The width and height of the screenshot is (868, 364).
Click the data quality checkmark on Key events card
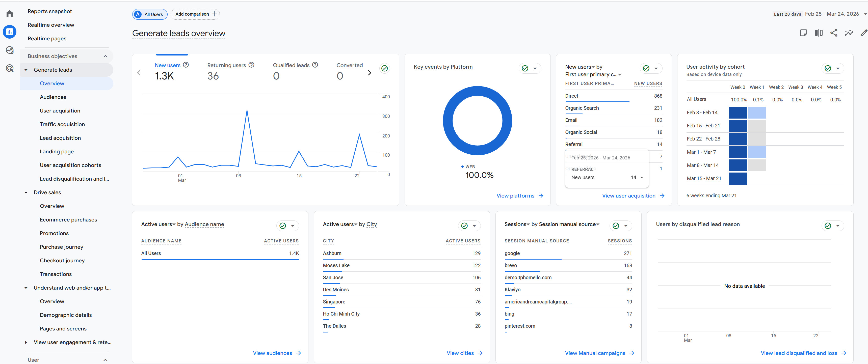coord(525,68)
